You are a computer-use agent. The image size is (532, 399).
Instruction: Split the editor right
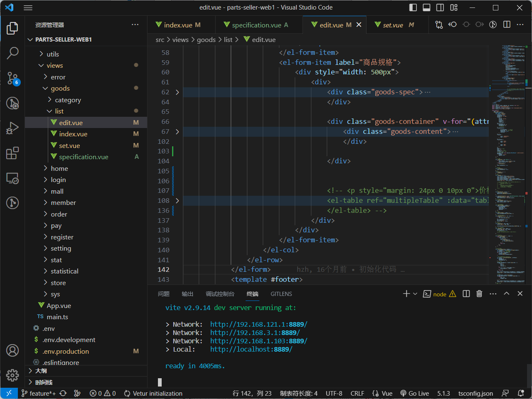[507, 25]
